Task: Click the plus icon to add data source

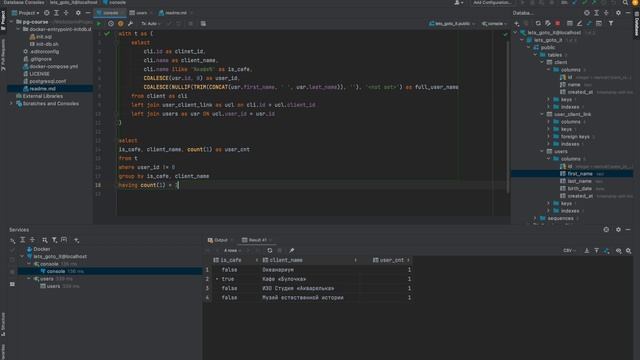Action: [517, 24]
